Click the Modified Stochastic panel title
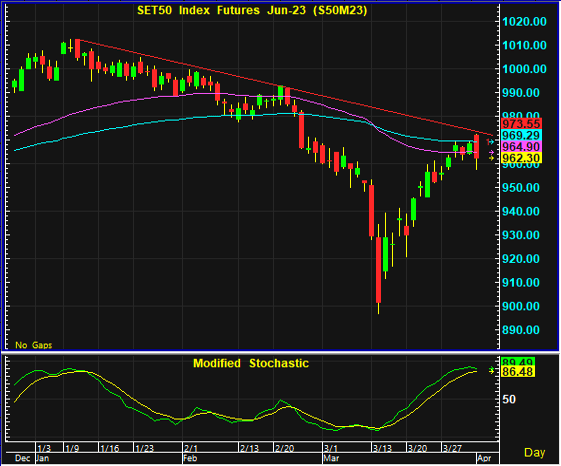Viewport: 561px width, 466px height. point(251,363)
